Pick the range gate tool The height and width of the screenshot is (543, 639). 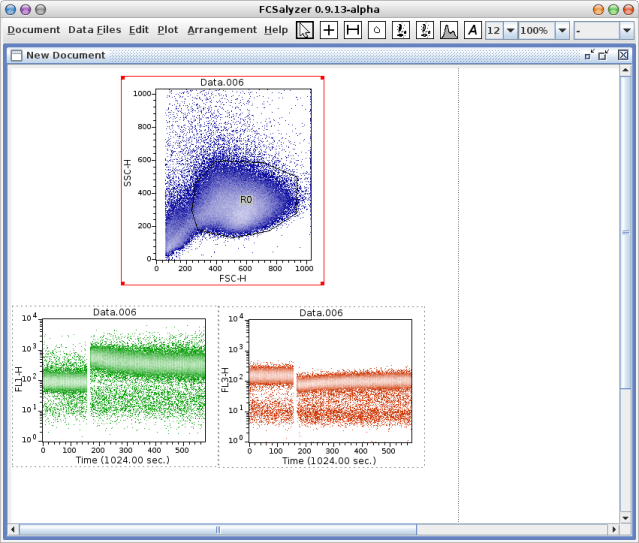tap(353, 30)
